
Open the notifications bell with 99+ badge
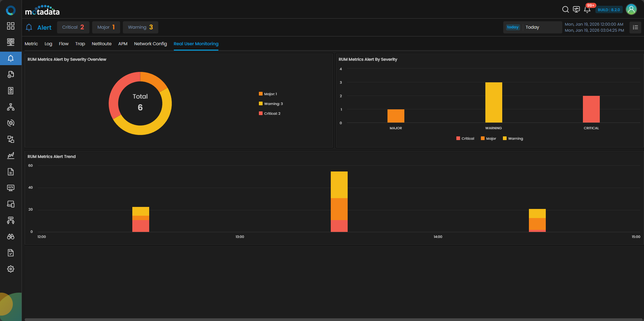tap(587, 9)
